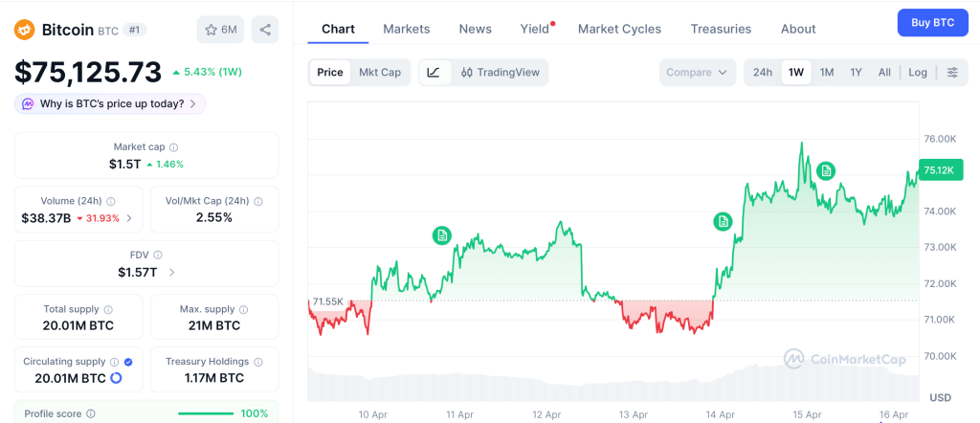Click "Why is BTC's price up today?"

pos(111,103)
